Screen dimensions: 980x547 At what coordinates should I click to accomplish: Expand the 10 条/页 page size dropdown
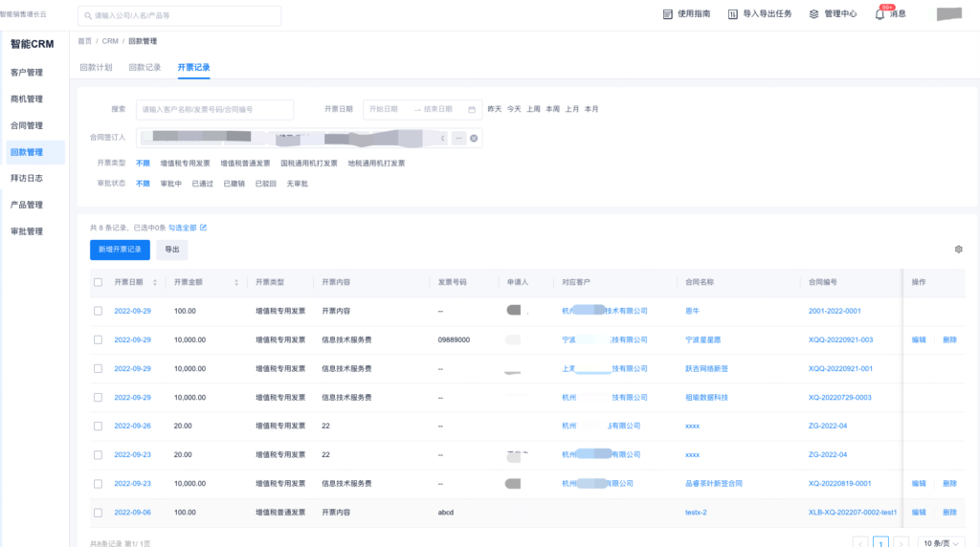pyautogui.click(x=941, y=543)
